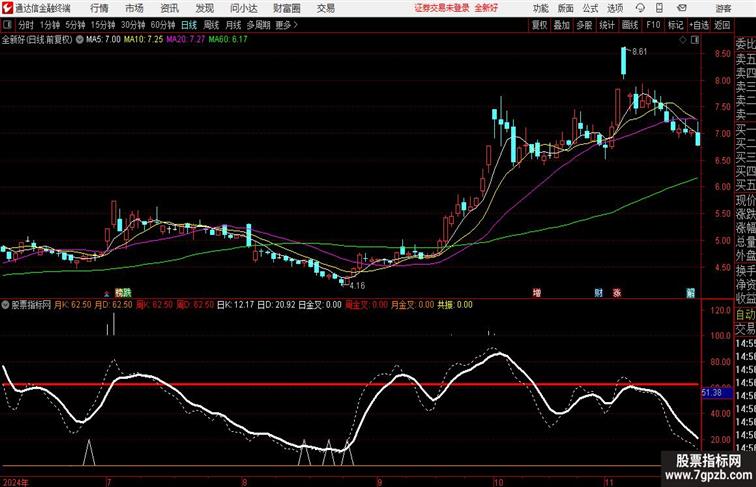Viewport: 756px width, 487px height.
Task: Switch to the 5分钟 period tab
Action: pyautogui.click(x=75, y=25)
